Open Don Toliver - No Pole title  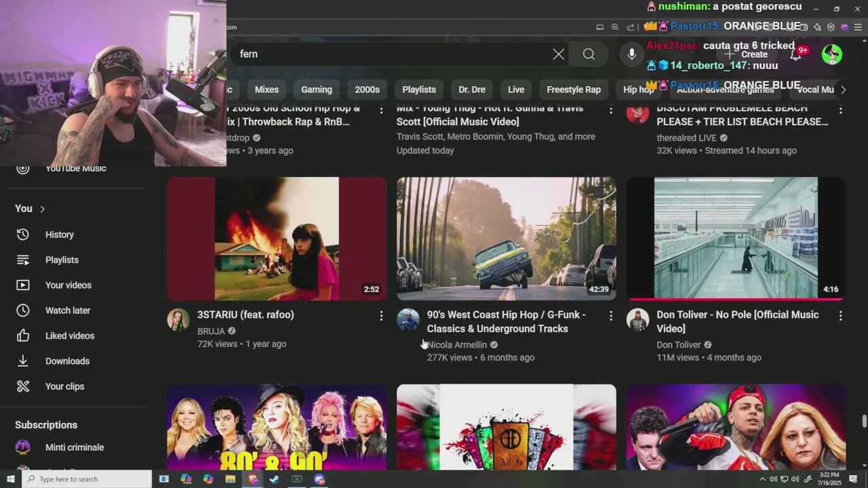pyautogui.click(x=737, y=321)
